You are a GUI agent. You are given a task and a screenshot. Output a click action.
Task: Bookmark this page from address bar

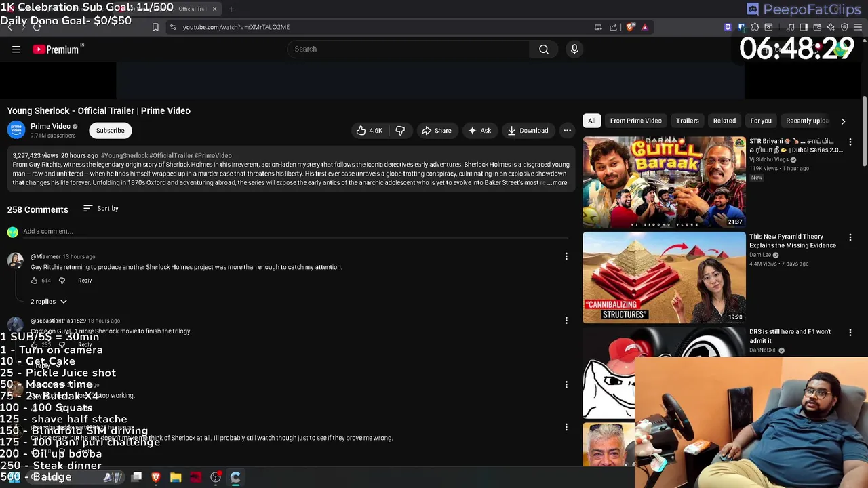click(155, 27)
